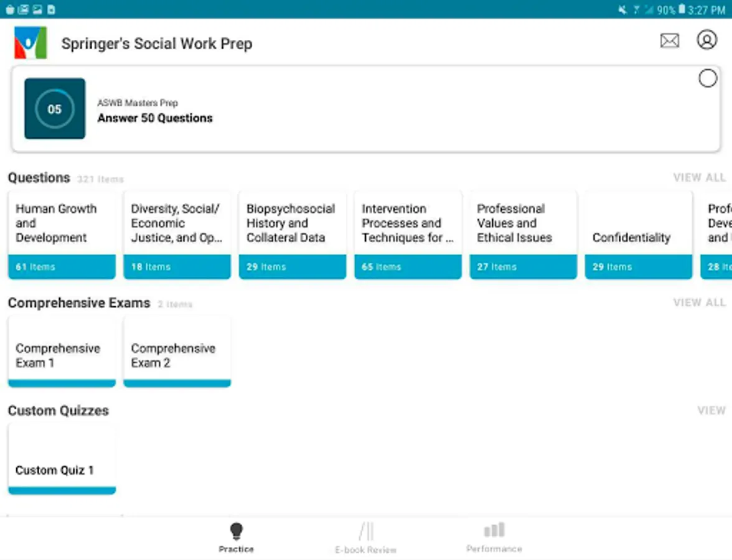The image size is (732, 560).
Task: Click View next to Custom Quizzes
Action: coord(711,410)
